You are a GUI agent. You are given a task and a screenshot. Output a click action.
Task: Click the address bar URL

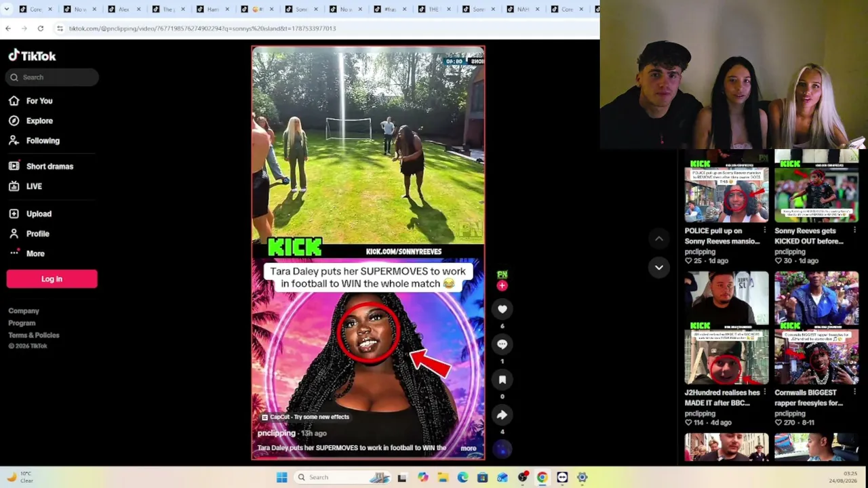coord(202,28)
